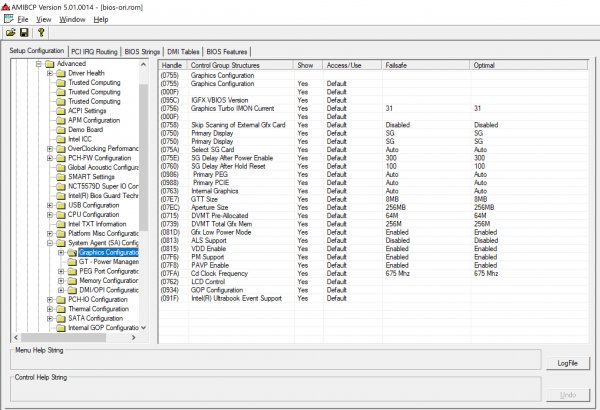The image size is (600, 410).
Task: Open the Window menu
Action: (72, 20)
